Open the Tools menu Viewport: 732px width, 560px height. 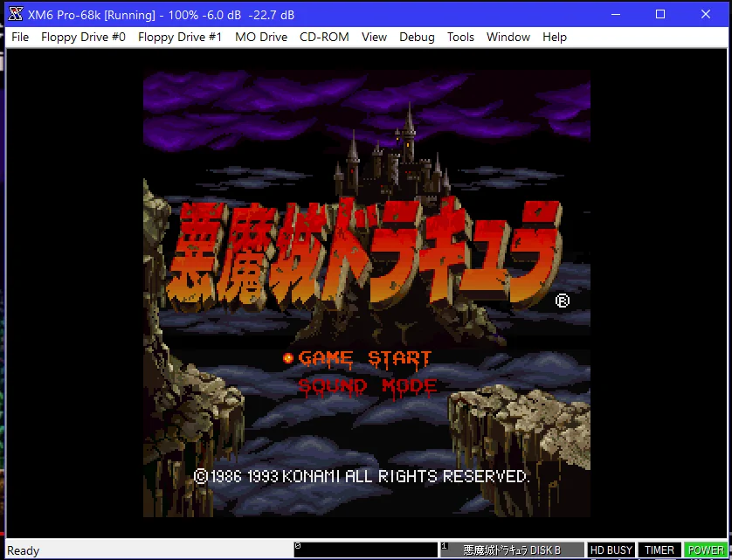pos(460,37)
